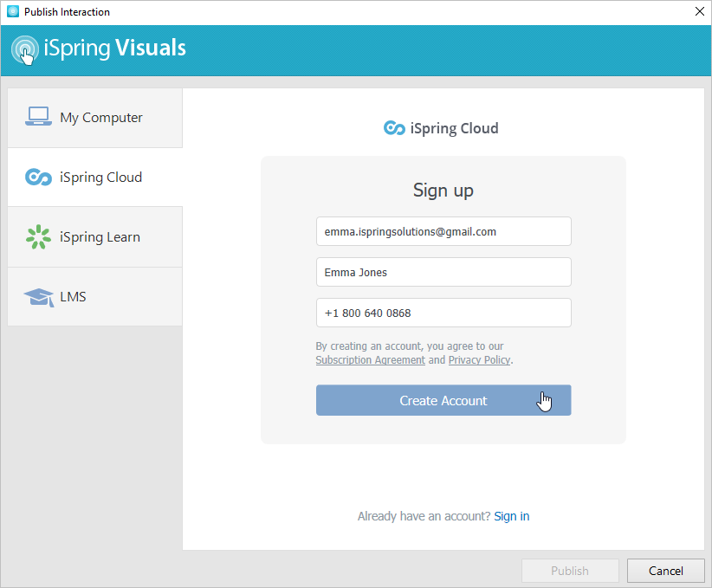Image resolution: width=712 pixels, height=588 pixels.
Task: Click the Sign up heading text
Action: point(443,191)
